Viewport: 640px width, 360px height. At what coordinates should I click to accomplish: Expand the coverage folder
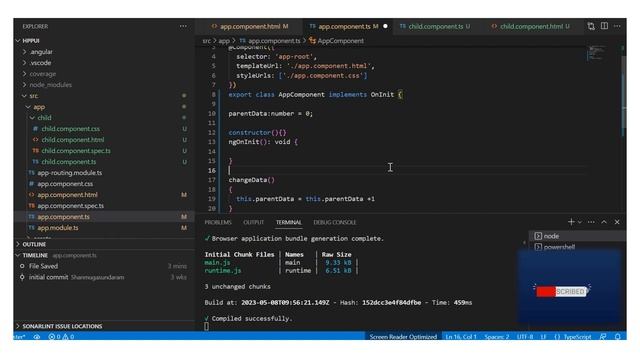[25, 74]
